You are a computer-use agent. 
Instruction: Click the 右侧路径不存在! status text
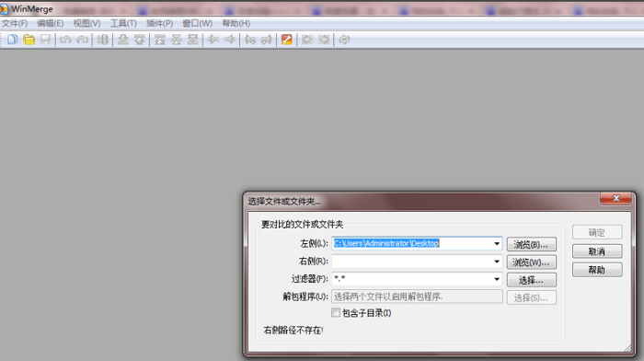[293, 330]
